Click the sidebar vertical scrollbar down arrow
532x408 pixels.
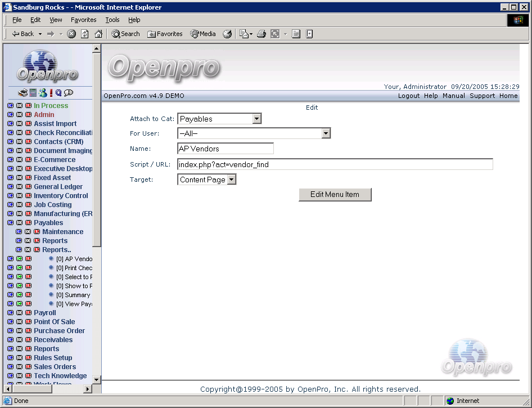[97, 379]
